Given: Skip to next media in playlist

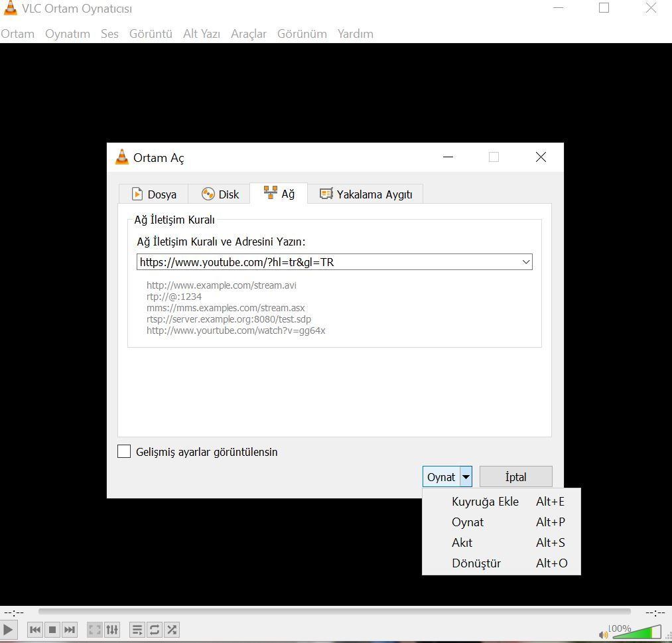Looking at the screenshot, I should [x=70, y=630].
